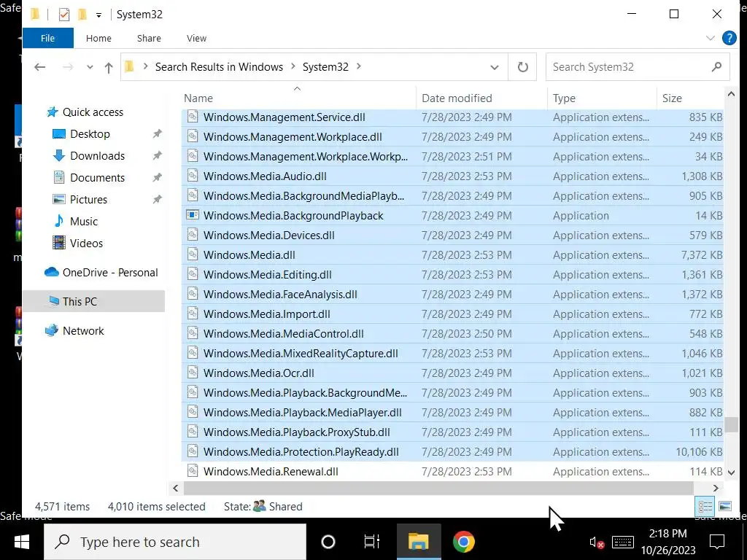
Task: Sort by the Name column header
Action: click(x=298, y=98)
